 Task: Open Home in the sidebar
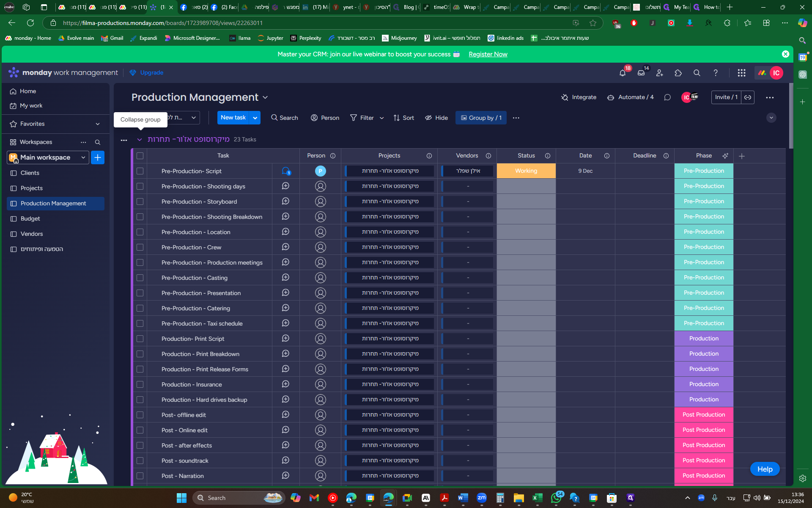(28, 91)
